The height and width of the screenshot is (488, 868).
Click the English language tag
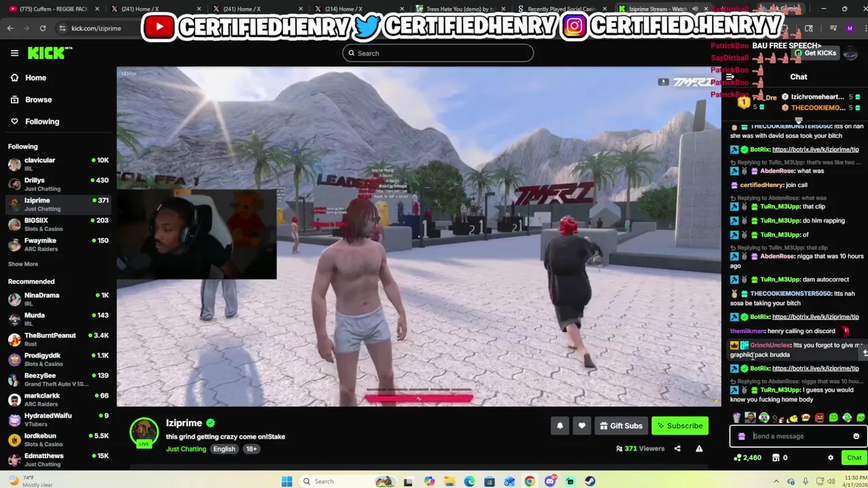click(x=224, y=449)
